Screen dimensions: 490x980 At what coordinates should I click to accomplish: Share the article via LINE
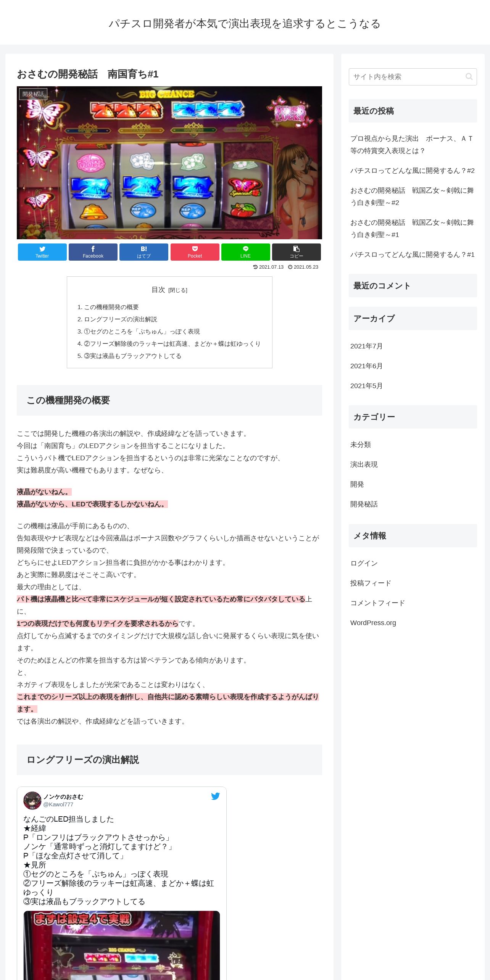pyautogui.click(x=246, y=252)
